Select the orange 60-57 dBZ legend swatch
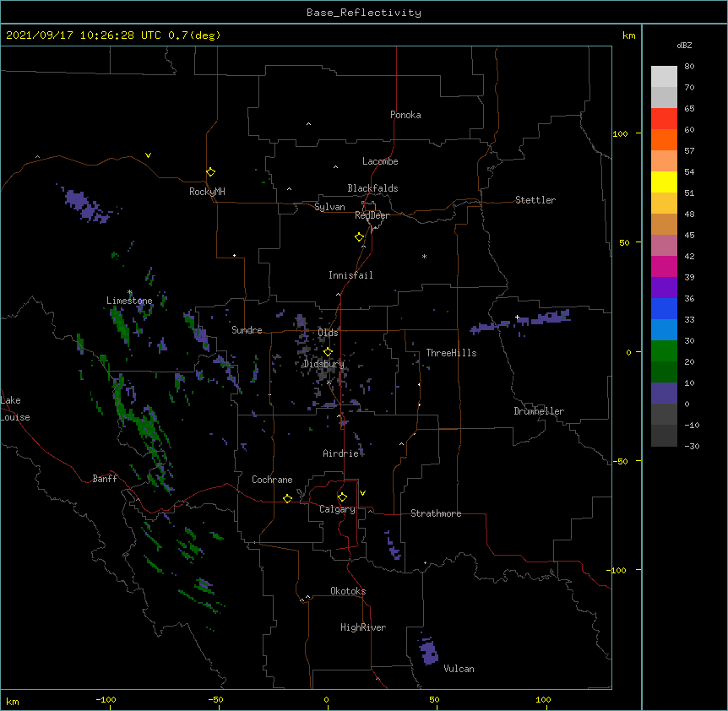 point(664,139)
